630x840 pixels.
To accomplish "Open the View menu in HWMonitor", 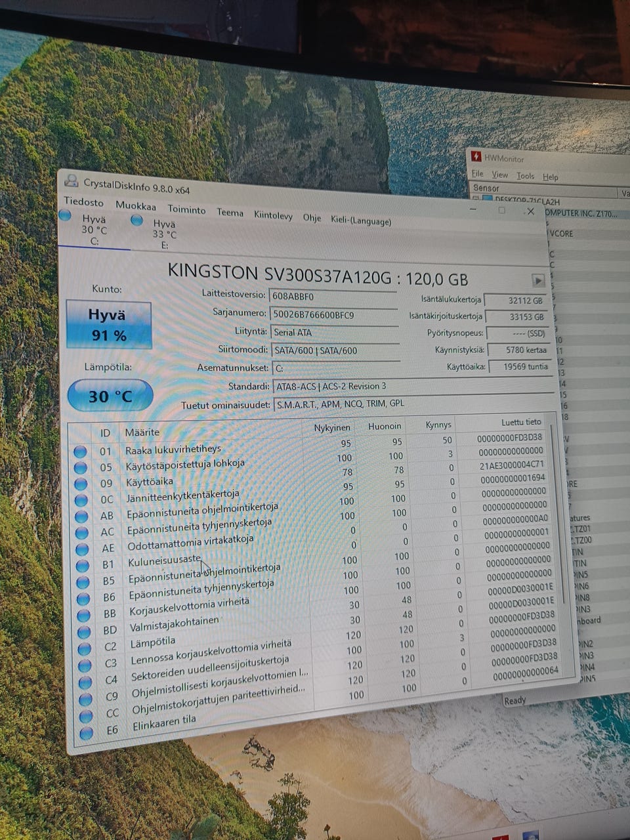I will pyautogui.click(x=500, y=175).
